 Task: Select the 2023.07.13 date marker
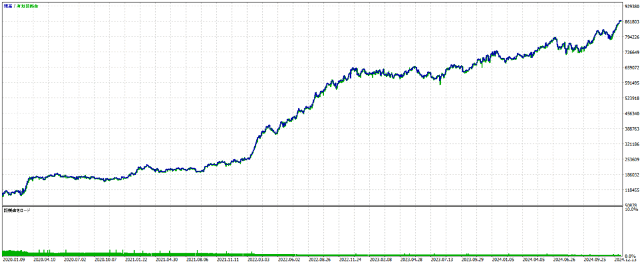click(x=443, y=260)
